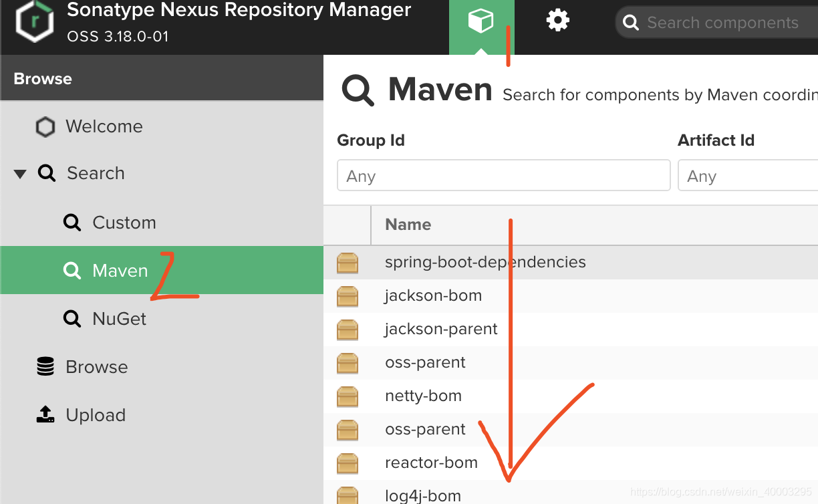Open the jackson-bom component row
Viewport: 818px width, 504px height.
571,295
